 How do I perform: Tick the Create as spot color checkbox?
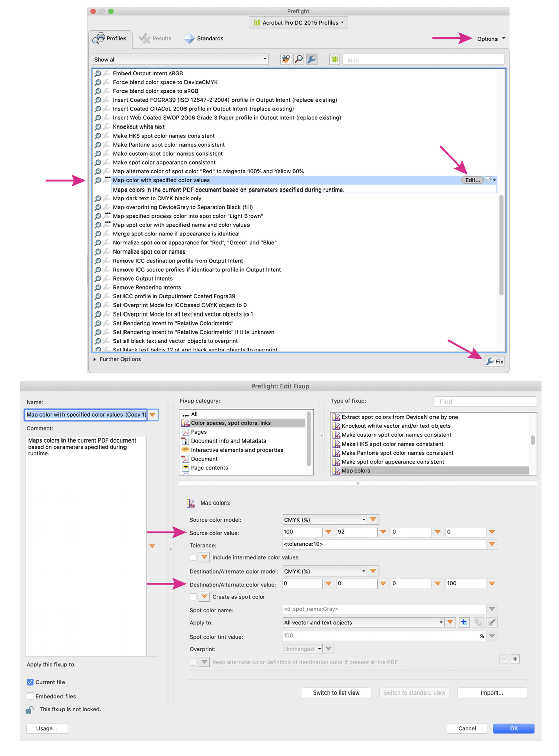(x=193, y=597)
